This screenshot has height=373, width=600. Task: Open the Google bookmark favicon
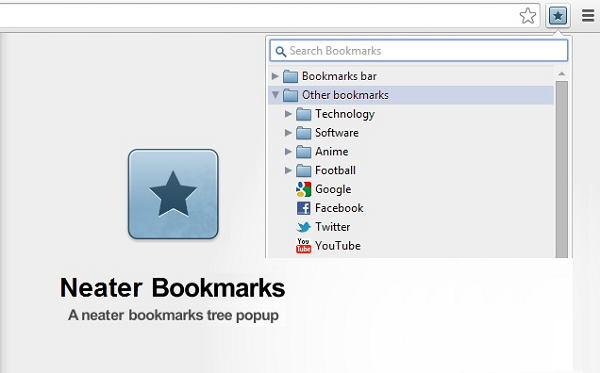(x=303, y=189)
